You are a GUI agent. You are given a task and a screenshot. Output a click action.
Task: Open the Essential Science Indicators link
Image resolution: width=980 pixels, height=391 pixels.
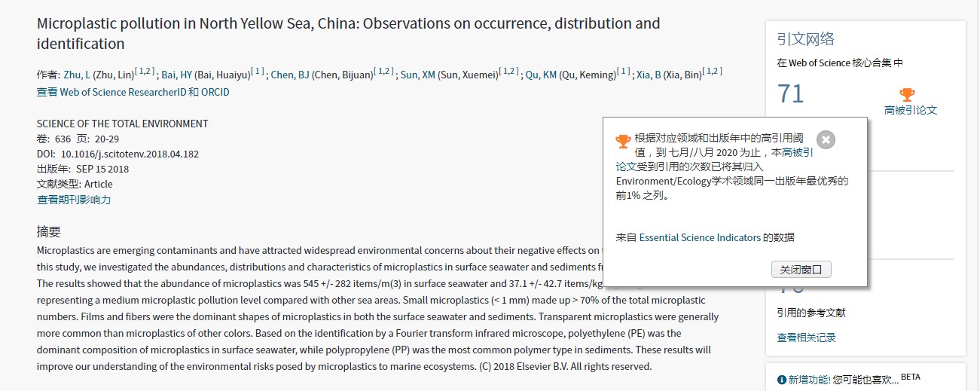click(700, 237)
